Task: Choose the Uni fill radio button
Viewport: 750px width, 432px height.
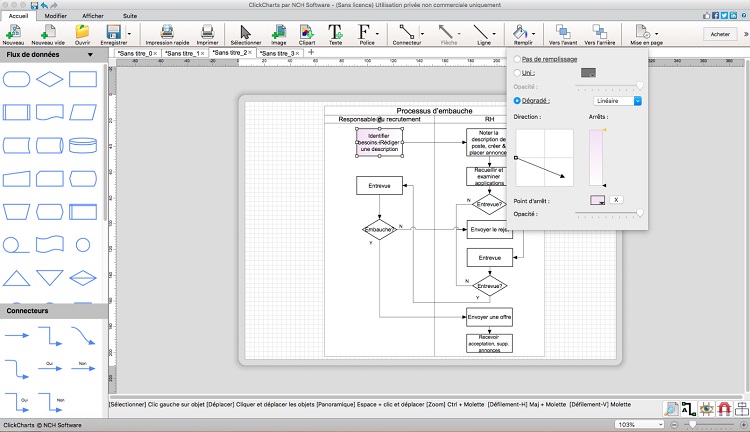Action: [x=516, y=73]
